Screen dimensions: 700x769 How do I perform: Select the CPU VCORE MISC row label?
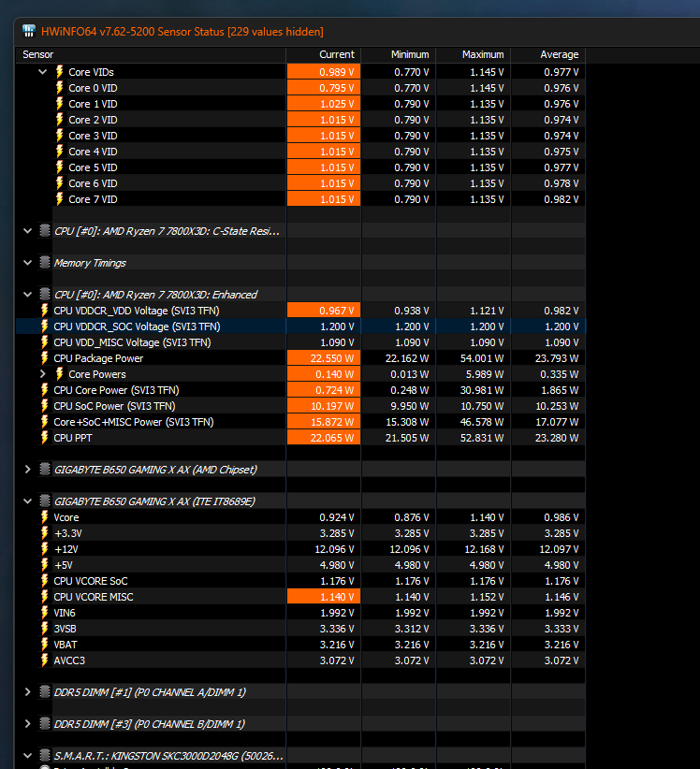(94, 597)
